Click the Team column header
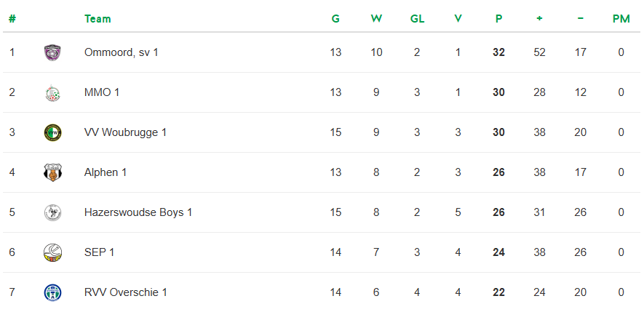 (x=98, y=19)
